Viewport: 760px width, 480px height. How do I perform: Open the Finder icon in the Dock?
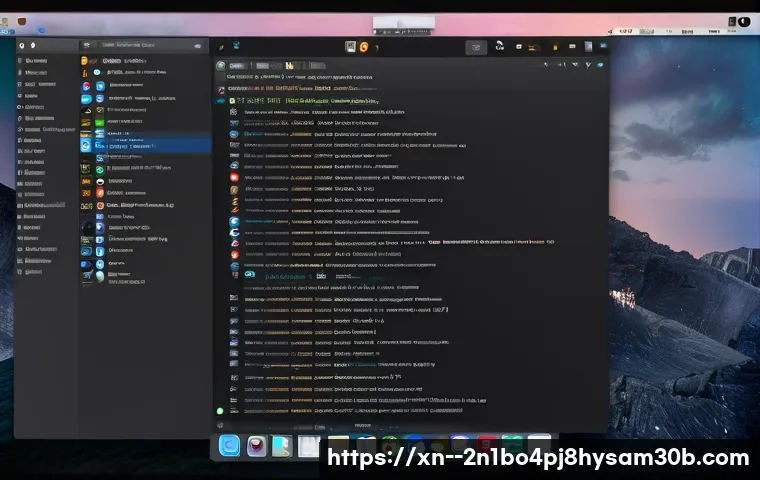click(231, 445)
